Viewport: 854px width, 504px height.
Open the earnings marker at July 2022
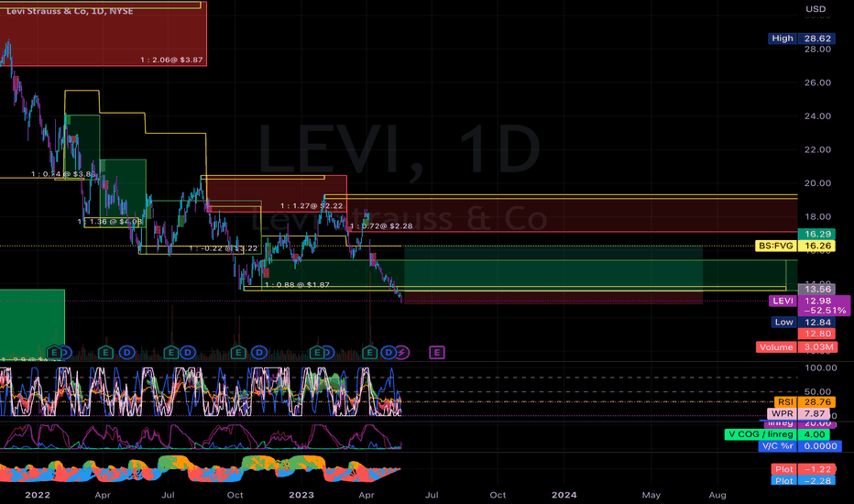[x=170, y=353]
